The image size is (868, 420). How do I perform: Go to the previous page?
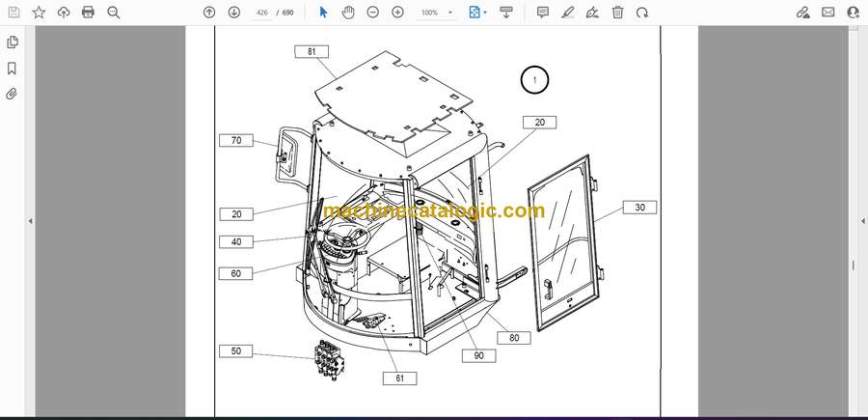point(209,13)
